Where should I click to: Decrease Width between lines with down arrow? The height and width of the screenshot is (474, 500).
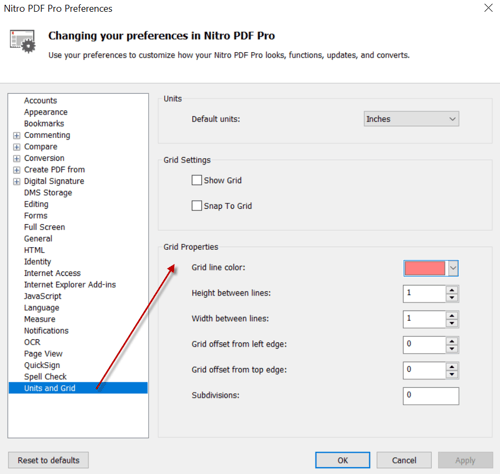tap(452, 323)
